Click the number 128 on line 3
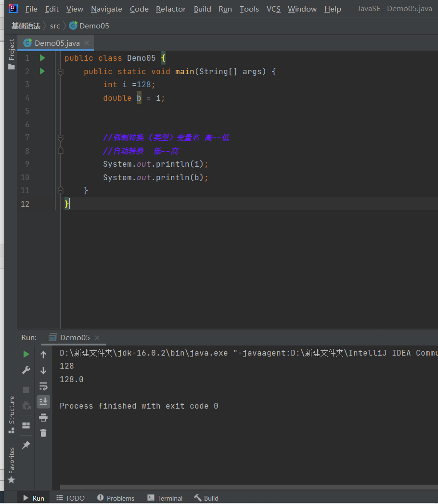 coord(144,84)
